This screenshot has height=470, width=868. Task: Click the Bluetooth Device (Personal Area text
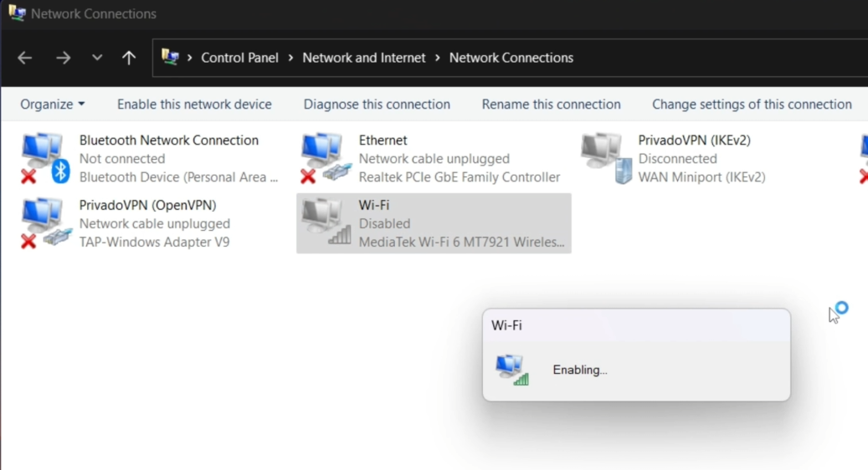(178, 177)
